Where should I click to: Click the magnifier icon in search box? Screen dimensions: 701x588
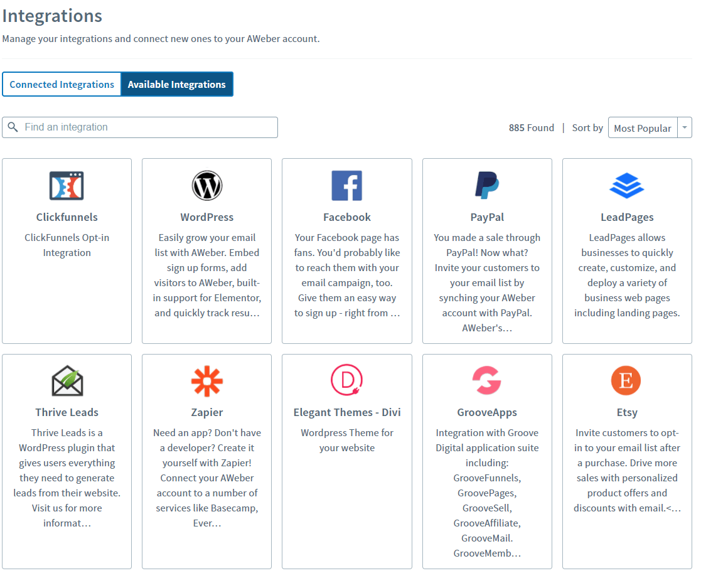13,127
